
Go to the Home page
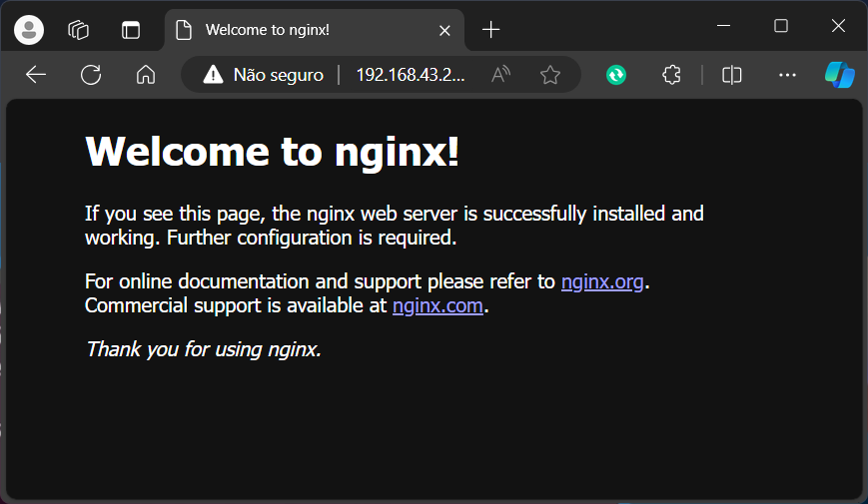pos(146,75)
